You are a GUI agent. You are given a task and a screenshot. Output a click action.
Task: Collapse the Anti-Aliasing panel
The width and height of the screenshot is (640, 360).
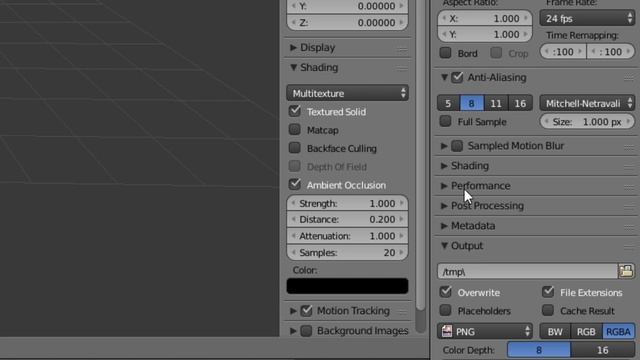click(444, 77)
